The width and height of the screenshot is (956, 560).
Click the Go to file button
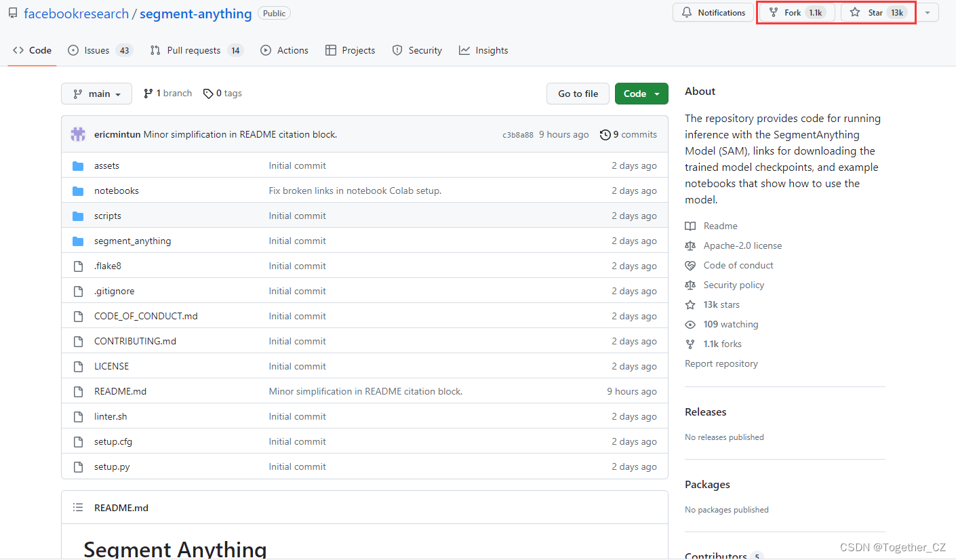[x=578, y=94]
